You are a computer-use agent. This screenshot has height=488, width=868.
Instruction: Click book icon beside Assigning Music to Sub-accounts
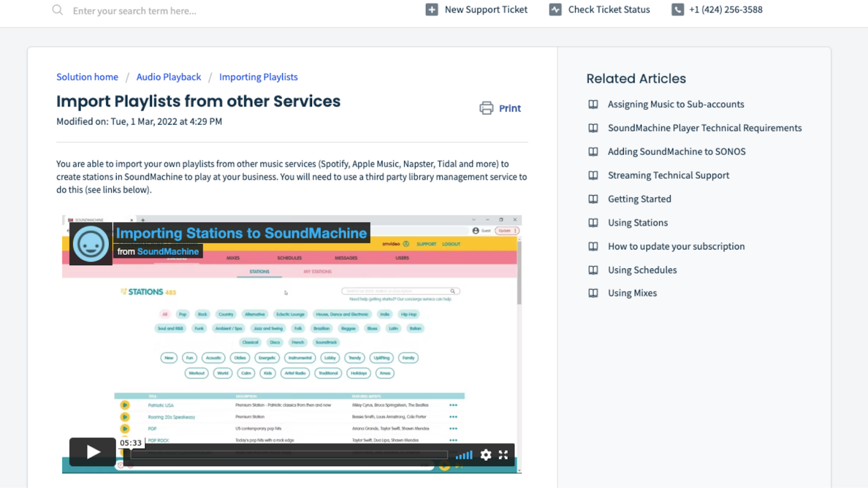click(x=593, y=104)
